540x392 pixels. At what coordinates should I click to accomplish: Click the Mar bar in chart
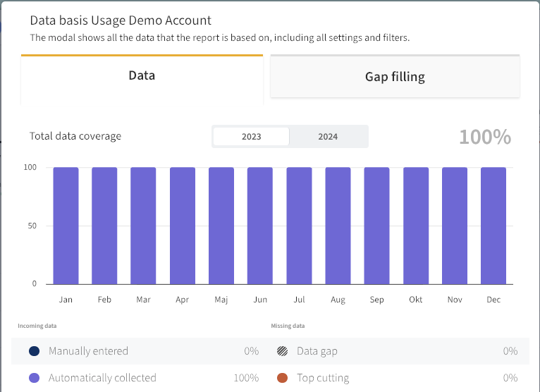click(x=143, y=226)
